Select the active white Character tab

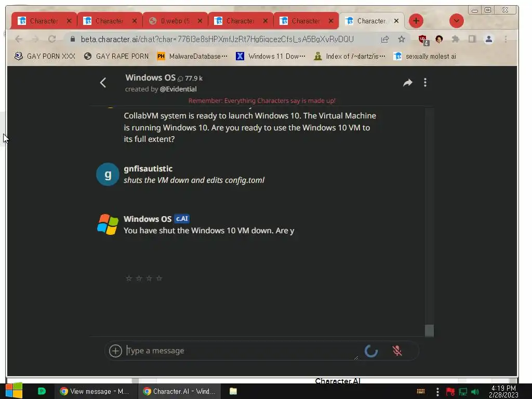tap(371, 21)
